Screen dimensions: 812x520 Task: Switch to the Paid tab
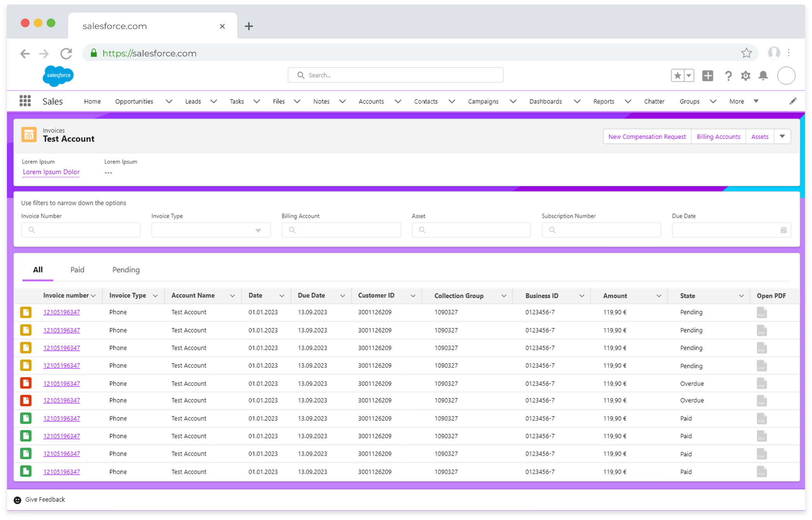[77, 270]
